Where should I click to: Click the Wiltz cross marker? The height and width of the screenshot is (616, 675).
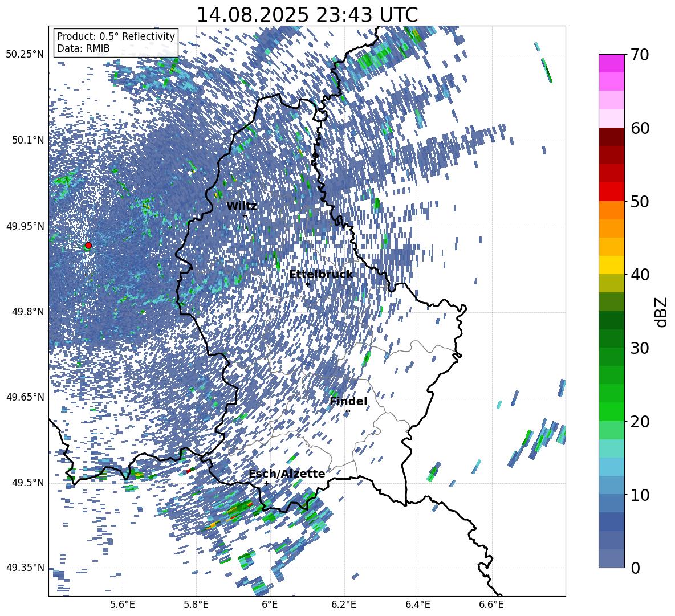click(x=245, y=215)
